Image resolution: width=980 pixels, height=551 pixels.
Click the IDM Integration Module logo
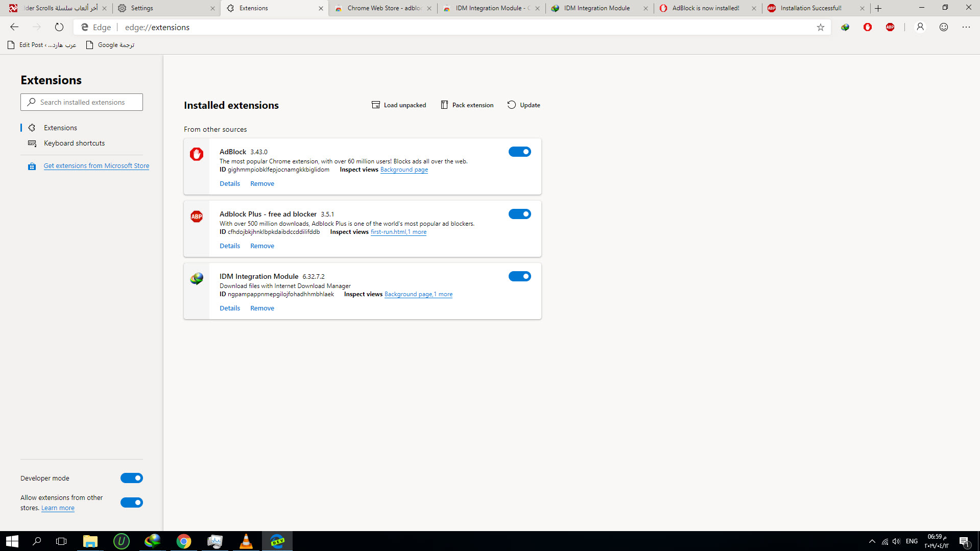coord(197,278)
